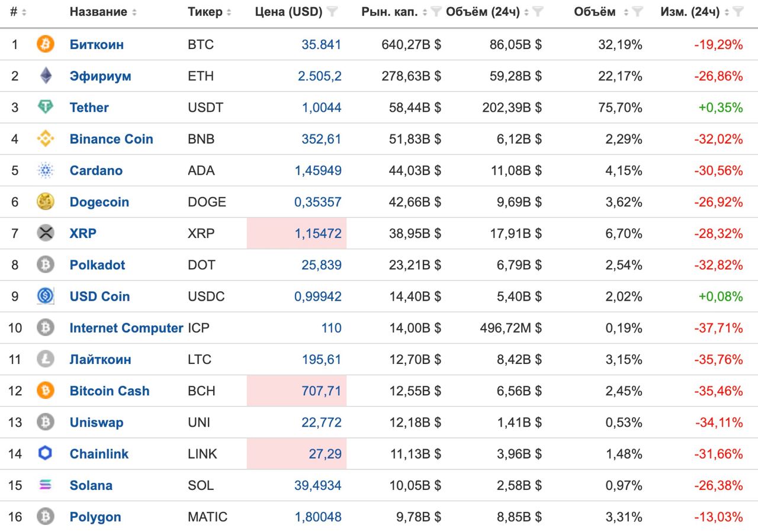The height and width of the screenshot is (532, 758).
Task: Click volume value 496,72M $
Action: (x=510, y=328)
